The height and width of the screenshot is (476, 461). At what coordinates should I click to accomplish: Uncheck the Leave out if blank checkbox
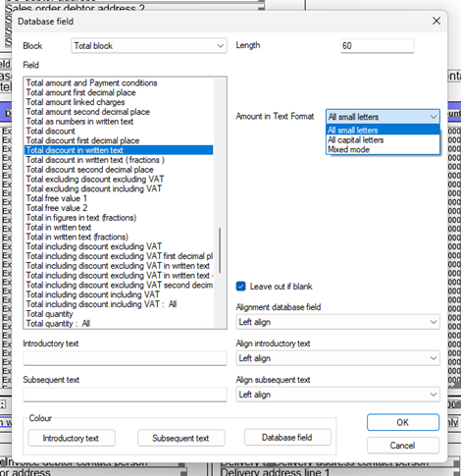coord(241,287)
